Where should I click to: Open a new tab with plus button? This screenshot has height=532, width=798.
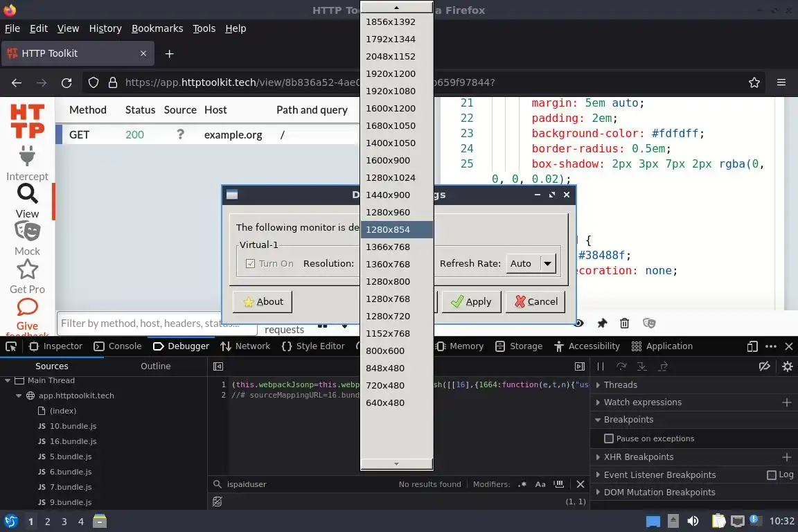[x=170, y=53]
